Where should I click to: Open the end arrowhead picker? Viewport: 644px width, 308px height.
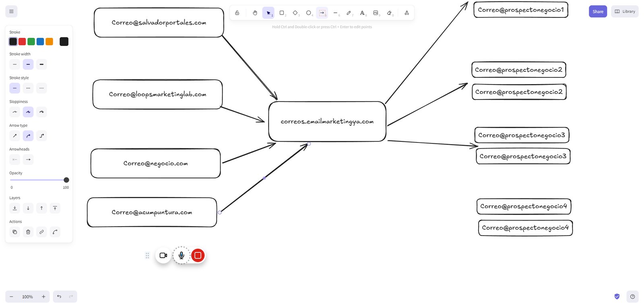[28, 159]
